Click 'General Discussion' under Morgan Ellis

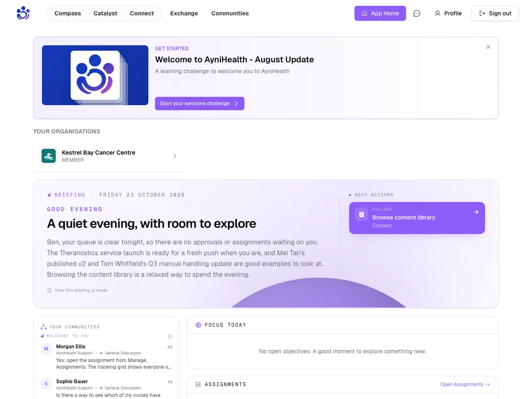point(123,353)
